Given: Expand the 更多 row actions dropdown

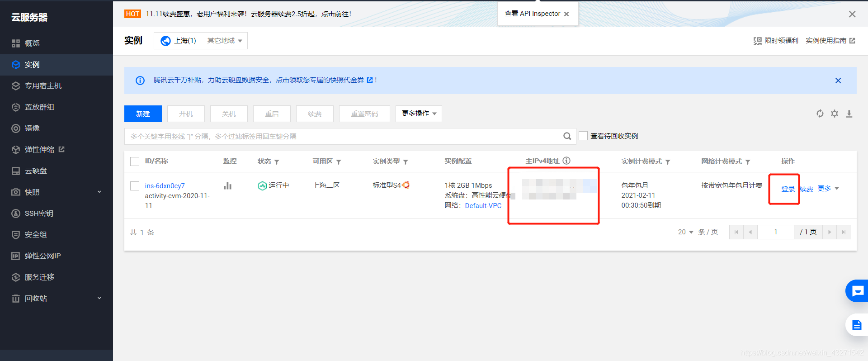Looking at the screenshot, I should click(x=828, y=189).
